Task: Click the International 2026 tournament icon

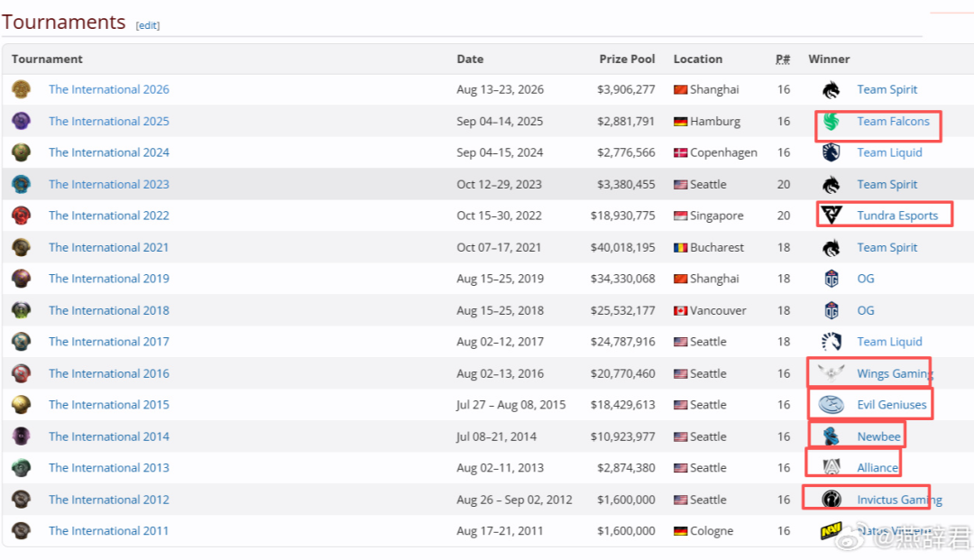Action: 21,89
